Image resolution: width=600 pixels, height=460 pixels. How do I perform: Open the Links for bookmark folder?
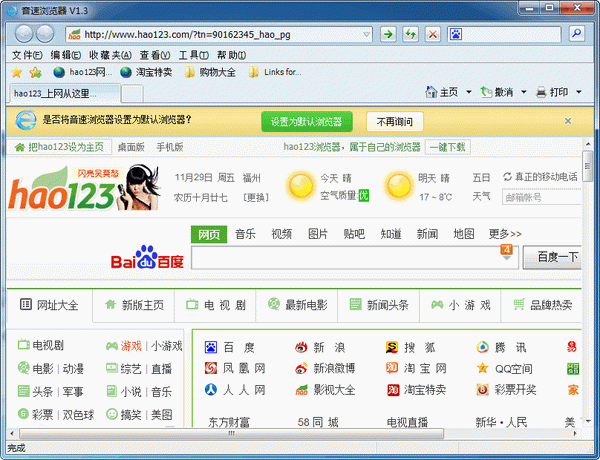[275, 72]
